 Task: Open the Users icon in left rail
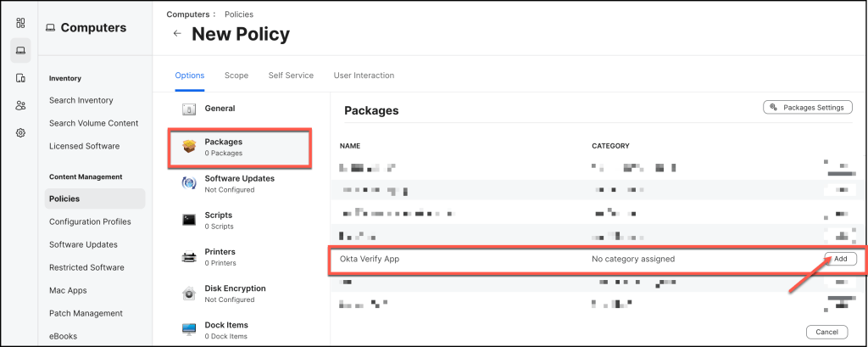(20, 105)
